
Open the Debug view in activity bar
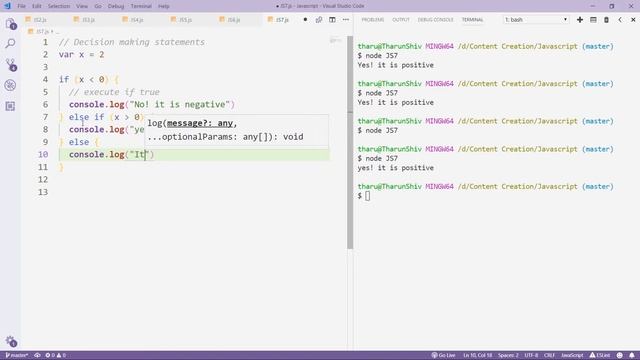click(x=10, y=85)
